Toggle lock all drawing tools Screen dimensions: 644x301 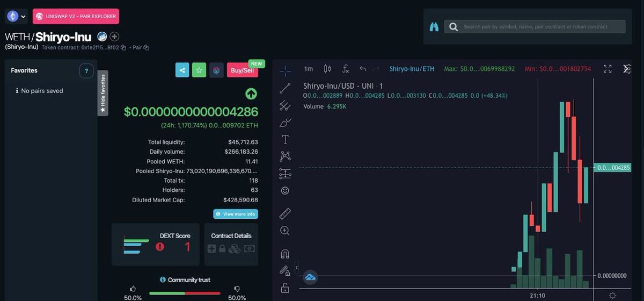click(x=285, y=289)
